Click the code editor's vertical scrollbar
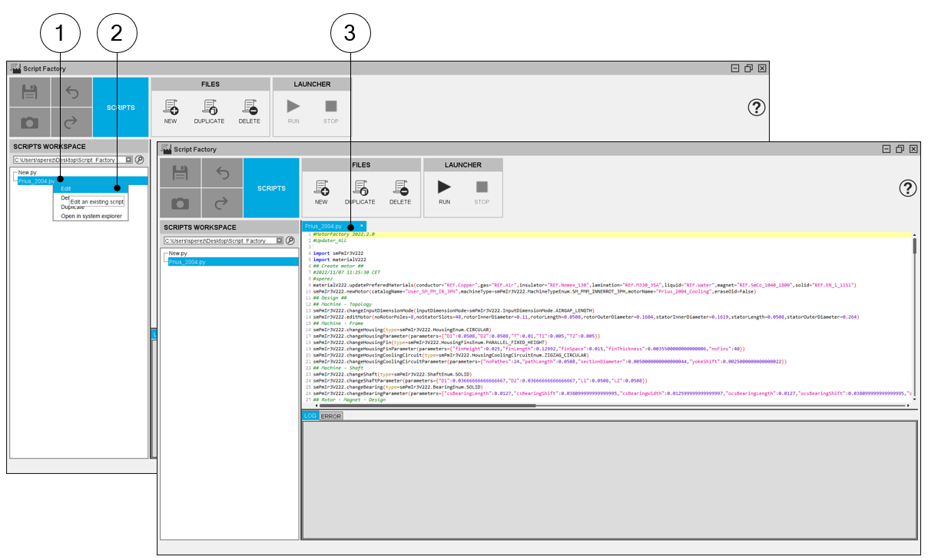Screen dimensions: 938x560 tap(914, 247)
